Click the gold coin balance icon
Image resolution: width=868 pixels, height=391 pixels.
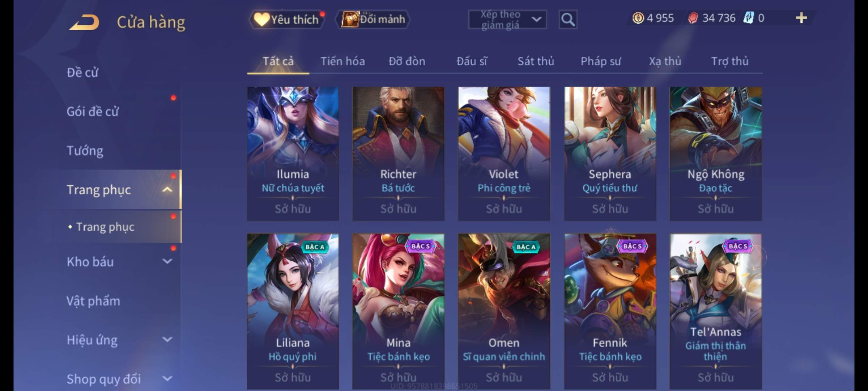pyautogui.click(x=638, y=18)
